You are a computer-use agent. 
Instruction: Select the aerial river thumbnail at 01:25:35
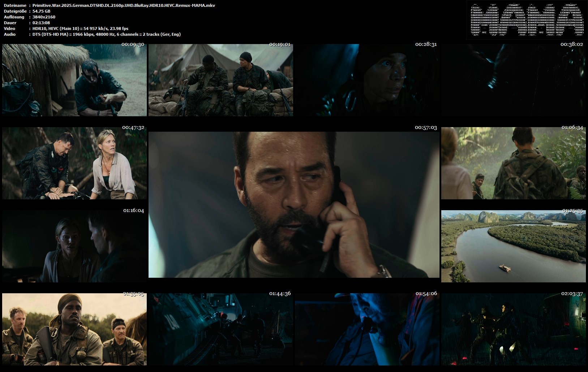(x=514, y=246)
